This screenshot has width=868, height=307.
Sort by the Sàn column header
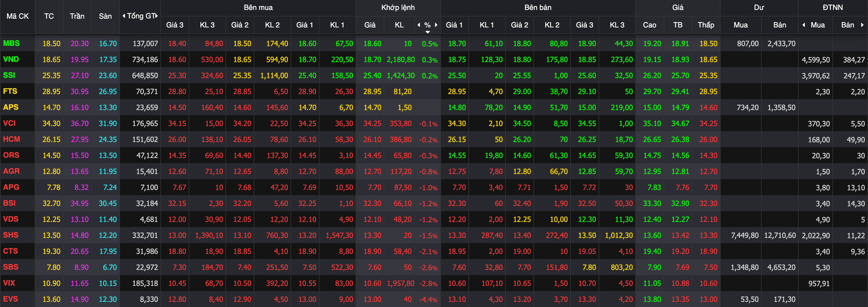coord(105,16)
